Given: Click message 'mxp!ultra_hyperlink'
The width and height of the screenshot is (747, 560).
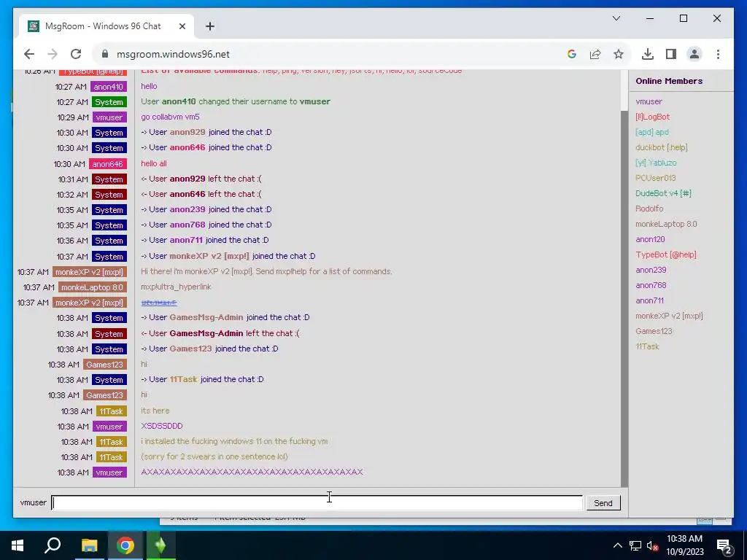Looking at the screenshot, I should (x=176, y=287).
